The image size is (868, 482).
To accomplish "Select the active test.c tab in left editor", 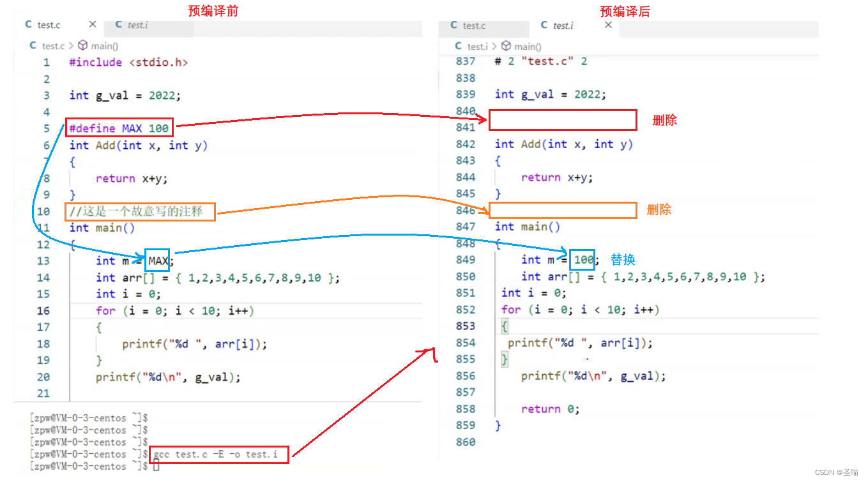I will 49,25.
